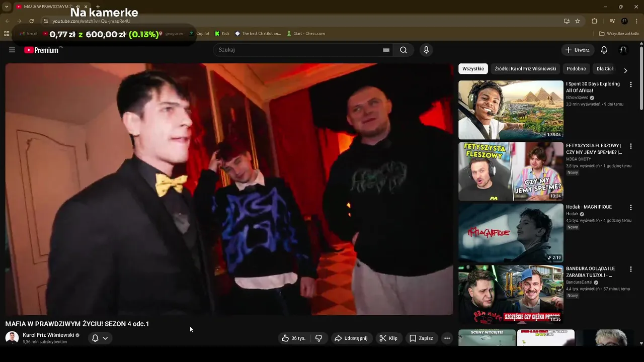The image size is (644, 362).
Task: Open options for BANDURA OGLĄDA video
Action: pyautogui.click(x=630, y=269)
